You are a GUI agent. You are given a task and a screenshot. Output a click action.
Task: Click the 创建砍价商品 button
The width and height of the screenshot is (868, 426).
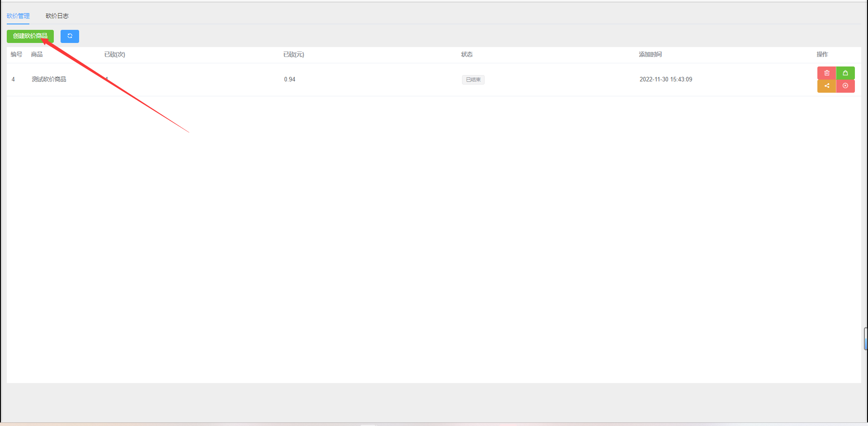click(30, 36)
